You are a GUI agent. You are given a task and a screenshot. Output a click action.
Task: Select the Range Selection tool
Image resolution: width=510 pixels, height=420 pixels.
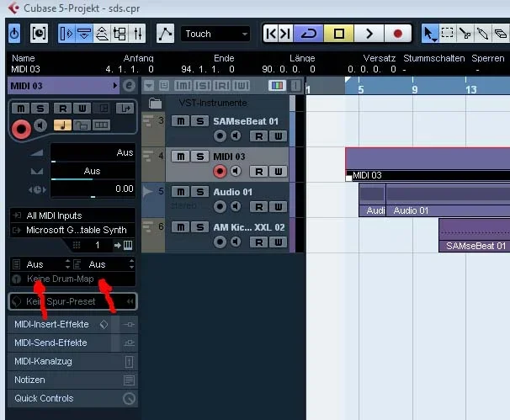(447, 33)
